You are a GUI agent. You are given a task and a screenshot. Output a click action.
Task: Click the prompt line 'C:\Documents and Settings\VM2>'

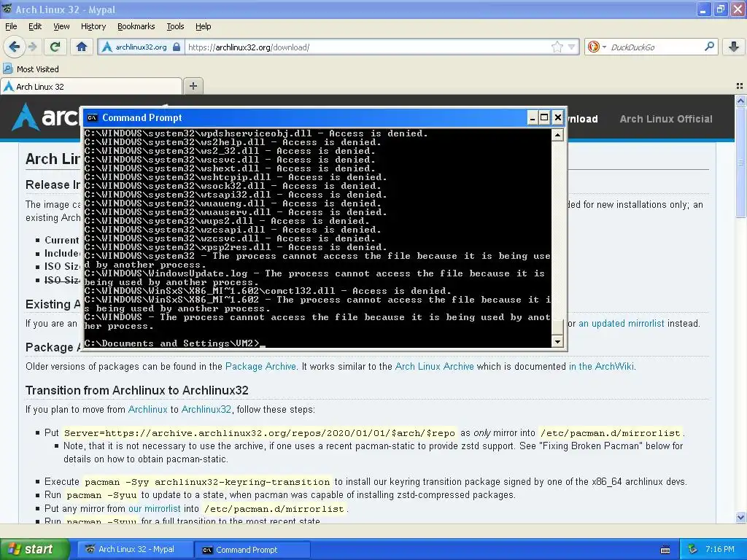click(172, 343)
